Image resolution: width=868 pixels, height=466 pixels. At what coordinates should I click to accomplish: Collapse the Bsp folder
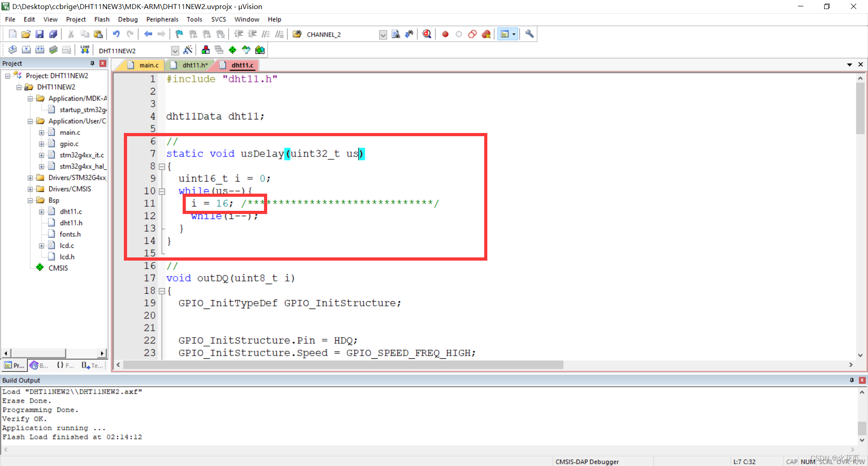pyautogui.click(x=30, y=200)
